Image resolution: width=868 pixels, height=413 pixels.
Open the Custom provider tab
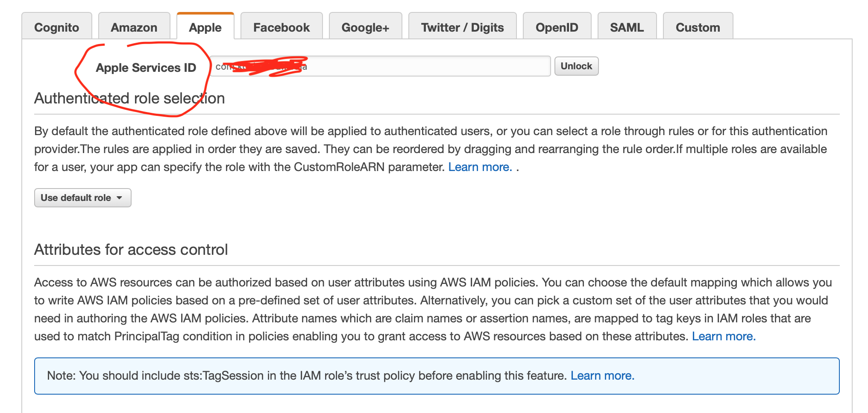[x=698, y=27]
